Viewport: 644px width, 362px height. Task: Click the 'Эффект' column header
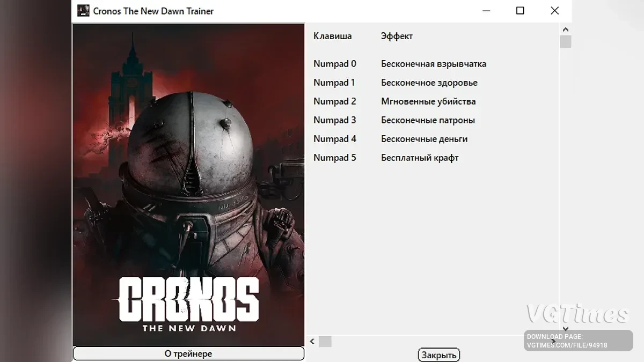click(397, 36)
